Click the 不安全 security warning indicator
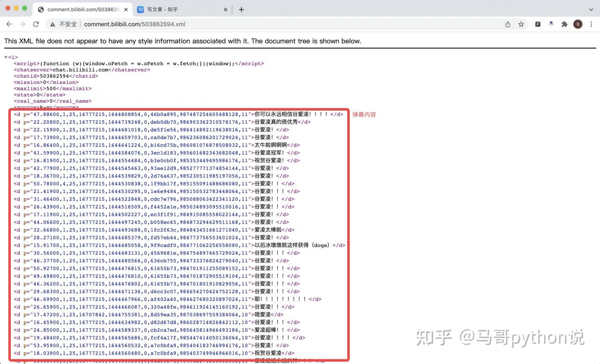600x364 pixels. pyautogui.click(x=63, y=24)
